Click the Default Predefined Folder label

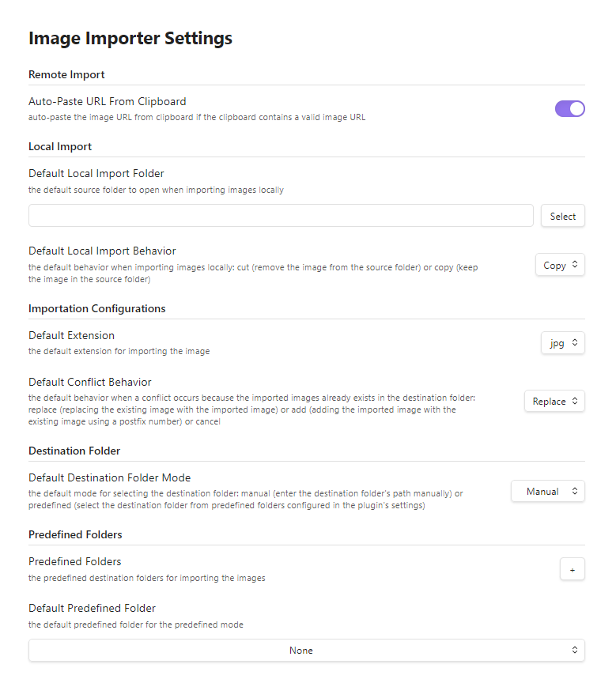[x=92, y=608]
